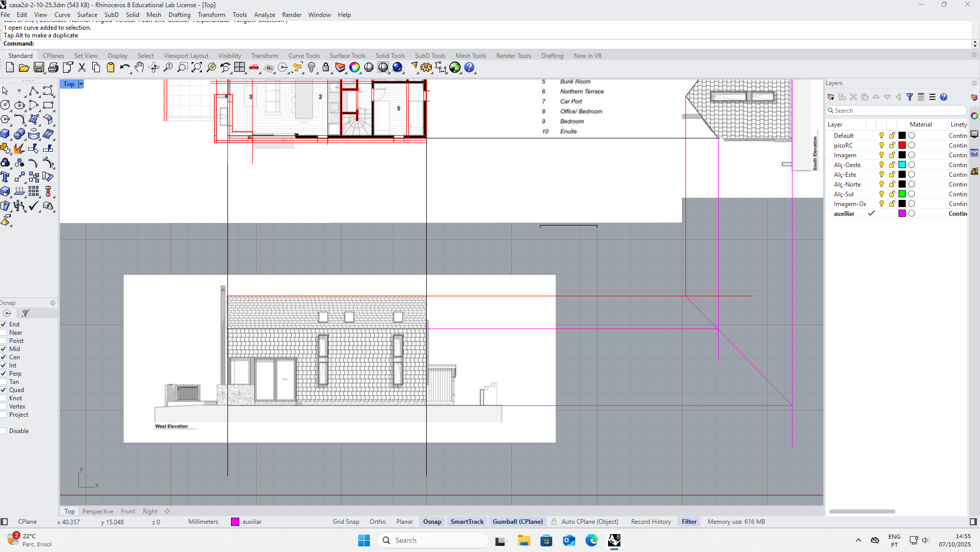
Task: Open the Print icon in the toolbar
Action: pos(53,68)
